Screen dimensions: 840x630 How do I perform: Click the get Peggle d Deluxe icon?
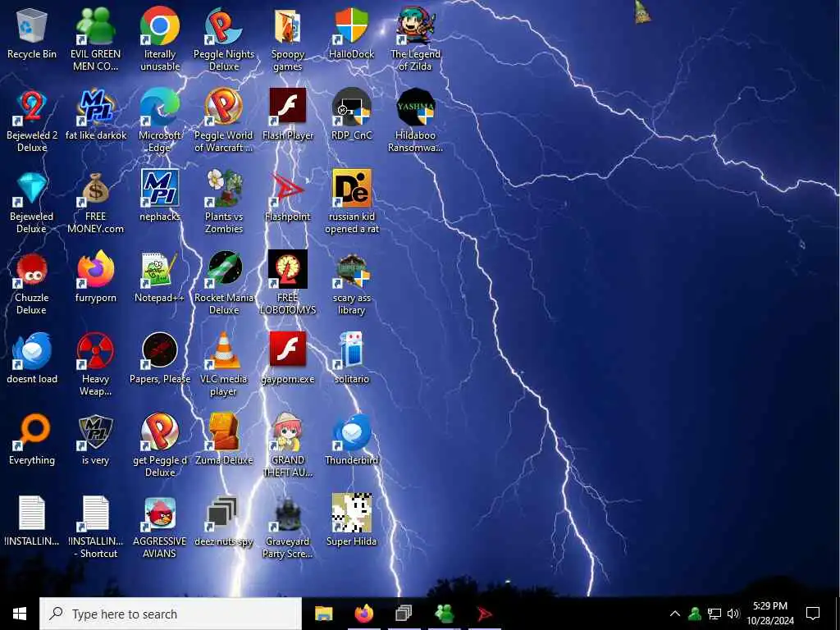(x=160, y=431)
